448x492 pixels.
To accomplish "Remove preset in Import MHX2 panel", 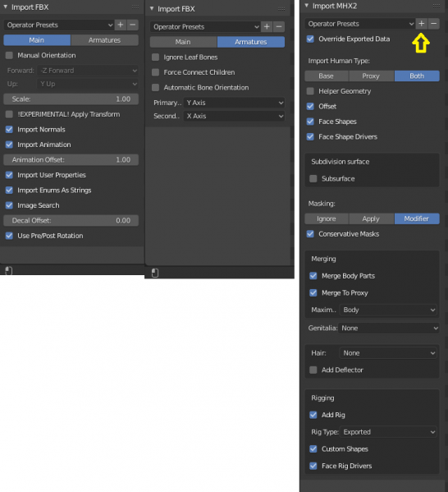I will (433, 24).
